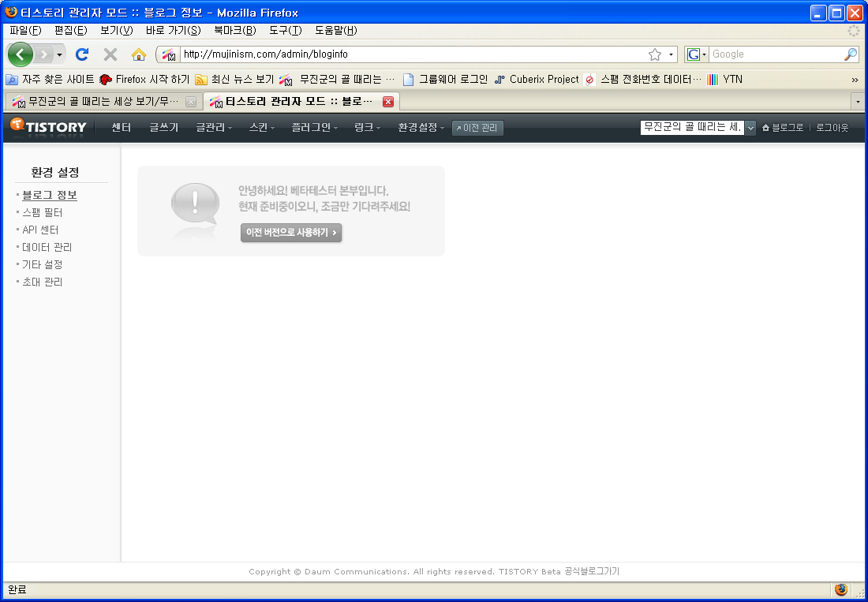Click the 이전 관리 button
Viewport: 868px width, 602px height.
point(477,128)
